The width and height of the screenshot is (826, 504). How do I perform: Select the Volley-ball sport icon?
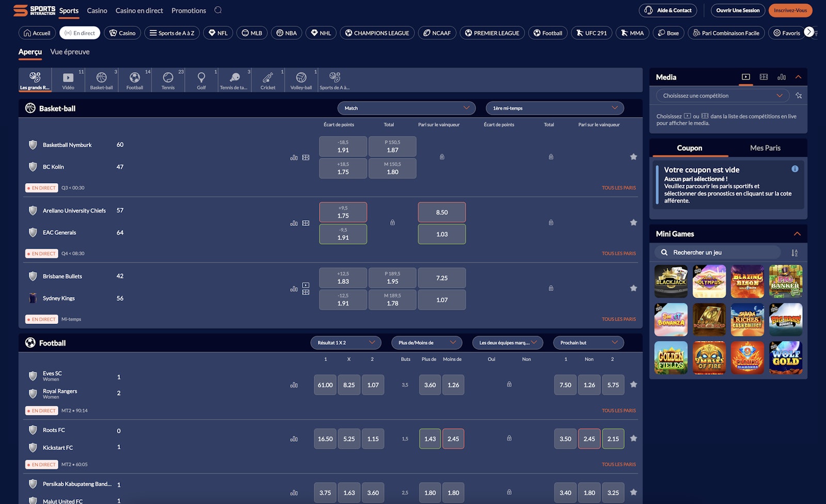click(301, 78)
